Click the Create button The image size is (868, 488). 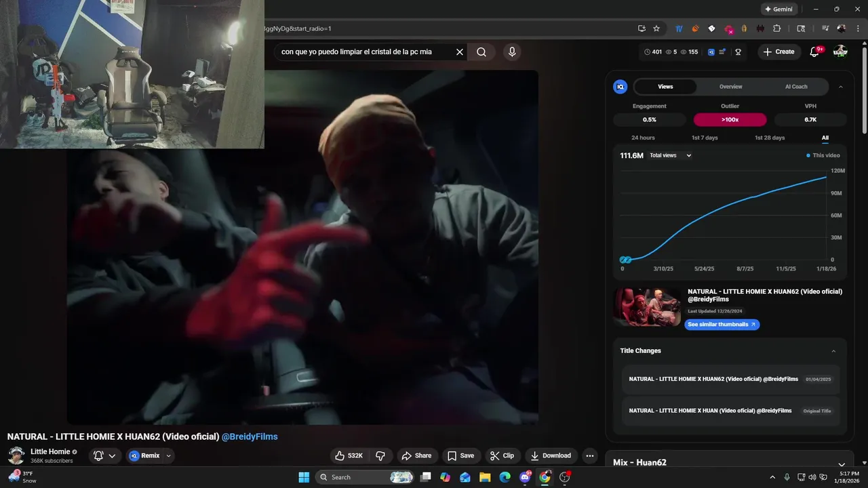(x=779, y=52)
